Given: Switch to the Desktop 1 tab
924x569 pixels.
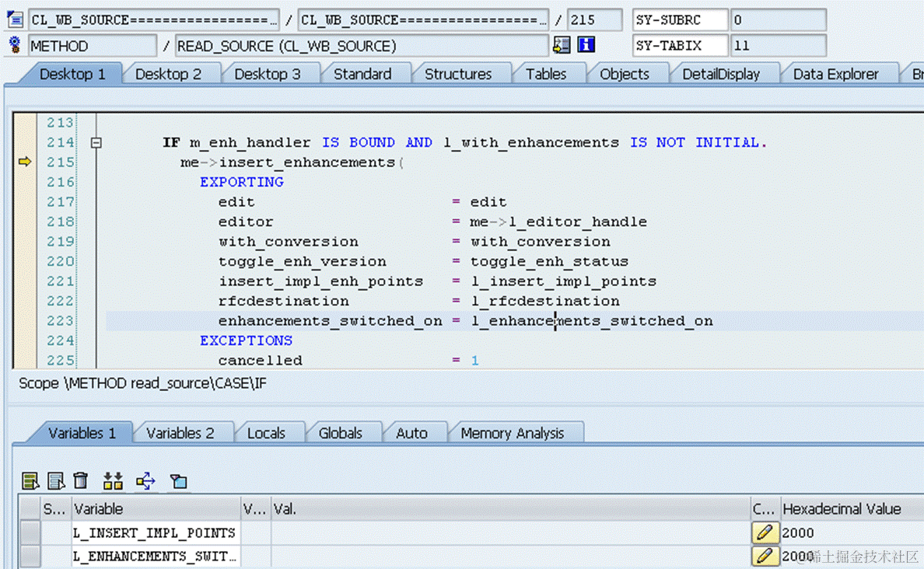Looking at the screenshot, I should click(72, 74).
